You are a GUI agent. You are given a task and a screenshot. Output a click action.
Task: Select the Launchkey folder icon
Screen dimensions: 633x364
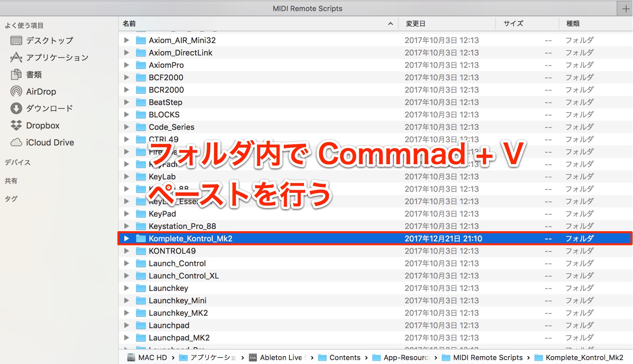pos(141,288)
